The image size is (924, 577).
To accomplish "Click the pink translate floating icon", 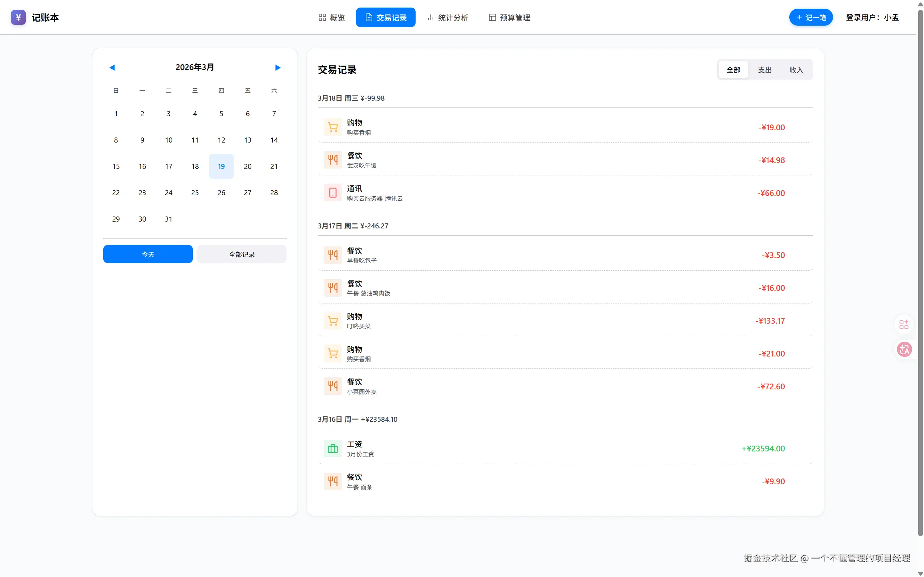I will click(x=904, y=349).
